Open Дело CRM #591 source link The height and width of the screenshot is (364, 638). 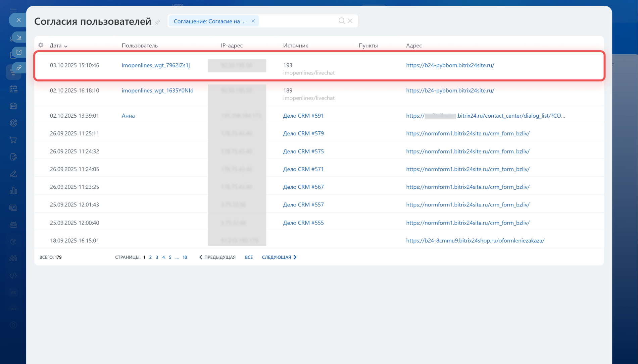coord(303,116)
